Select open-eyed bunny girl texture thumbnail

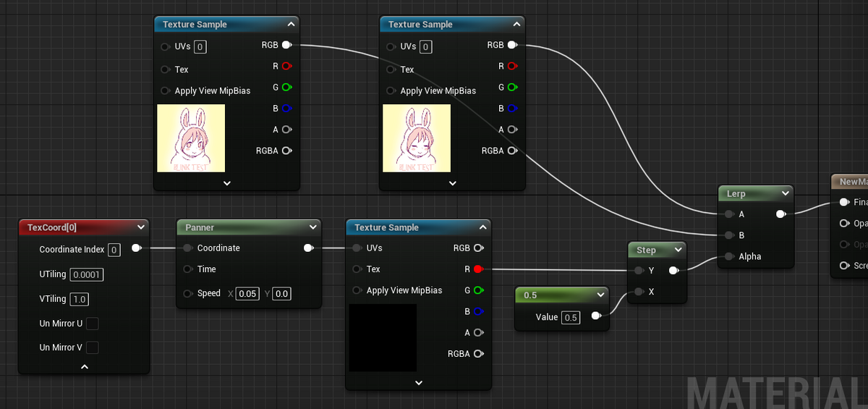coord(191,138)
